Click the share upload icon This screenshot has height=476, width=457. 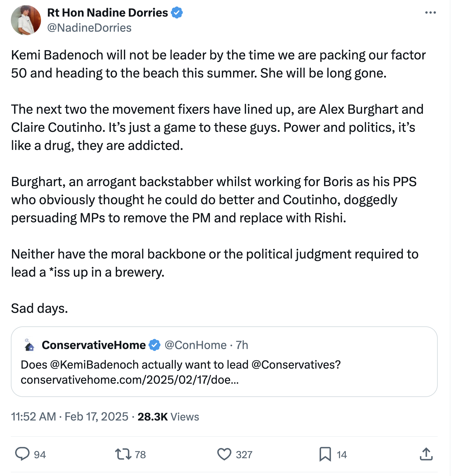[x=426, y=454]
